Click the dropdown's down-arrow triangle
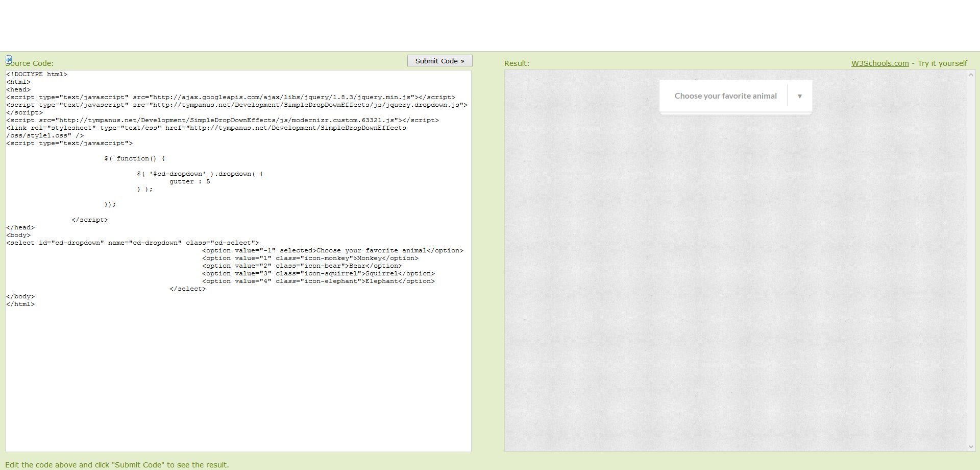This screenshot has height=470, width=980. [799, 96]
